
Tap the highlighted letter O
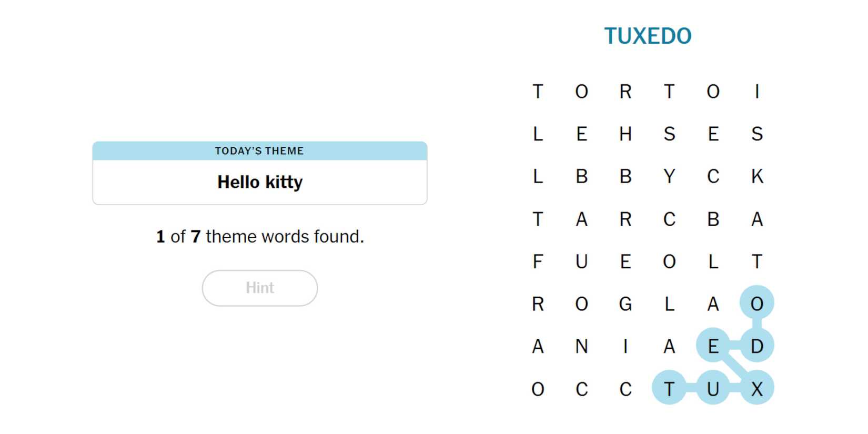coord(756,304)
